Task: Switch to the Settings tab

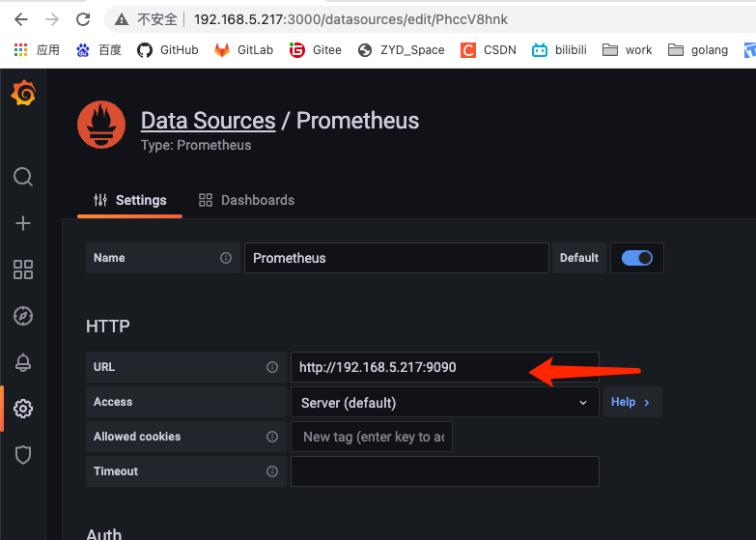Action: tap(130, 200)
